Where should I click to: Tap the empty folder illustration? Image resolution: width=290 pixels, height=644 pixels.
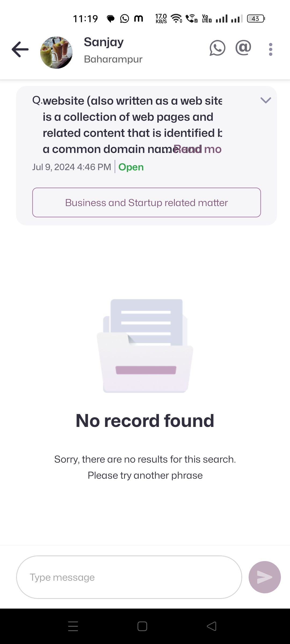tap(145, 346)
